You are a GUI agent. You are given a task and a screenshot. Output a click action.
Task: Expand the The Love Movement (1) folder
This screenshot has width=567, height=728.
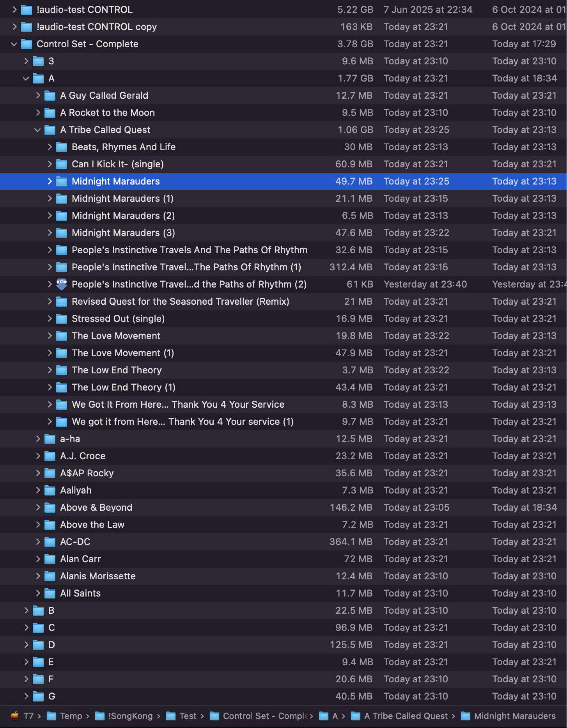(50, 353)
